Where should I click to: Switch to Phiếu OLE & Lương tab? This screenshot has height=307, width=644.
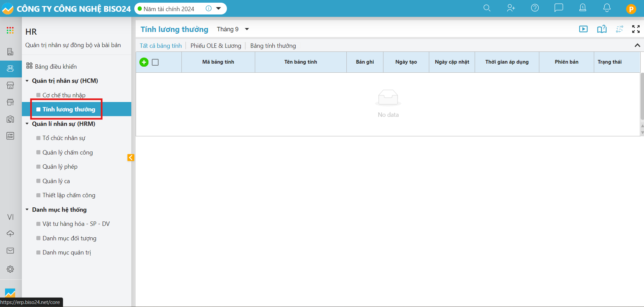tap(216, 46)
